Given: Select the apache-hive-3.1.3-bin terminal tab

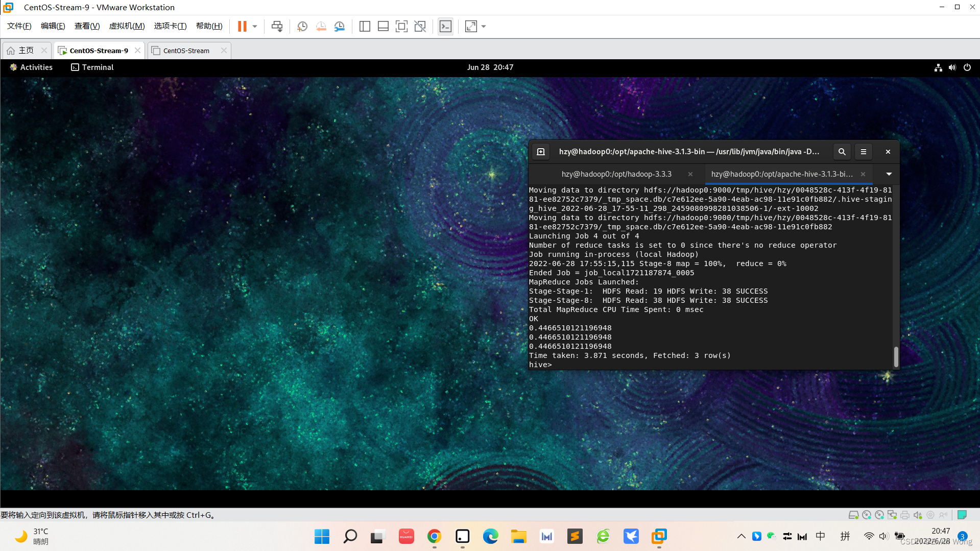Looking at the screenshot, I should [782, 174].
